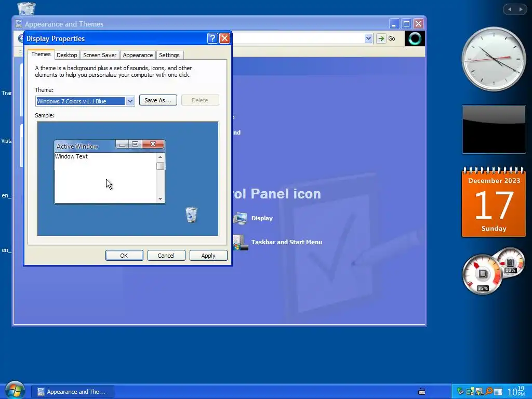Click the analog clock gadget
Image resolution: width=532 pixels, height=399 pixels.
tap(494, 59)
